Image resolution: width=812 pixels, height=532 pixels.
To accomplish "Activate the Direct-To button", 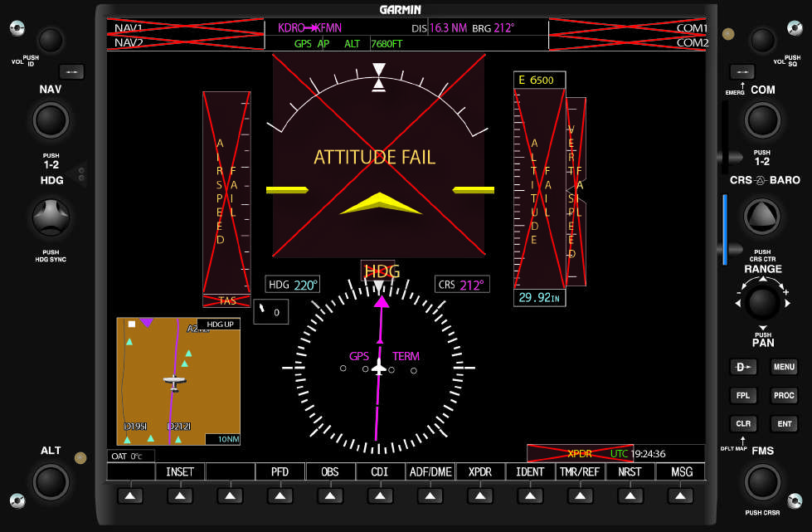I will point(743,367).
